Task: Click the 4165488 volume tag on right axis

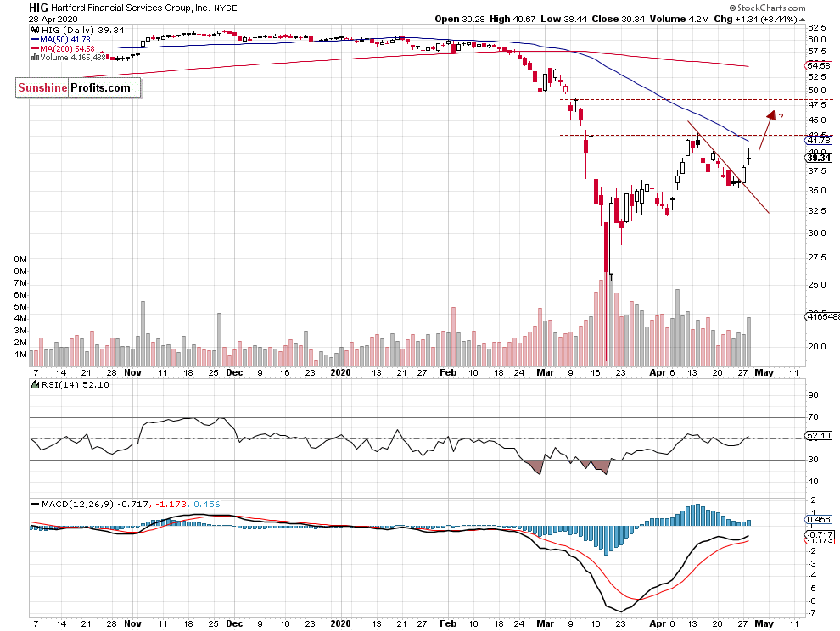Action: pyautogui.click(x=823, y=316)
